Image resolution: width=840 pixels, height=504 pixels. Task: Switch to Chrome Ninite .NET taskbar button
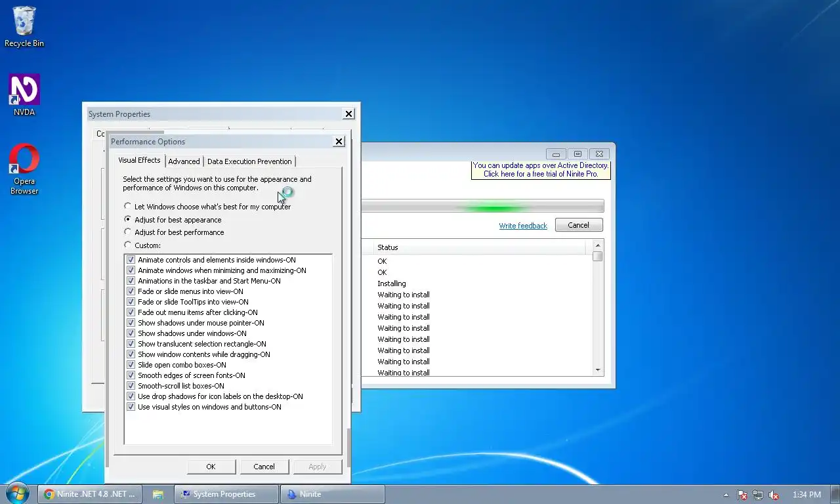click(x=90, y=494)
